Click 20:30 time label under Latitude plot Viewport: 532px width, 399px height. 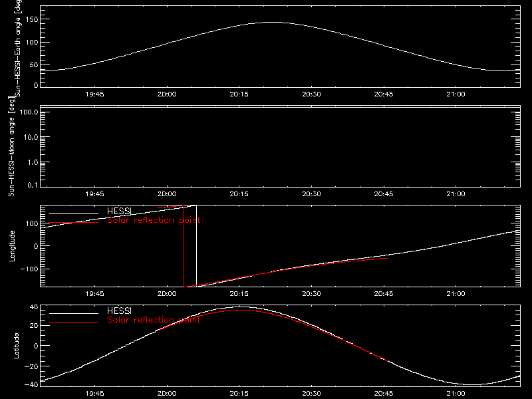311,393
